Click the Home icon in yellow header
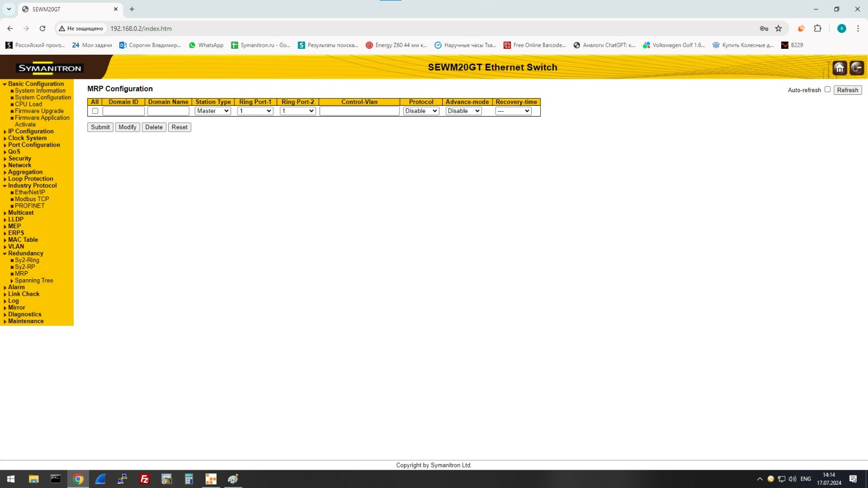Image resolution: width=868 pixels, height=488 pixels. tap(839, 68)
